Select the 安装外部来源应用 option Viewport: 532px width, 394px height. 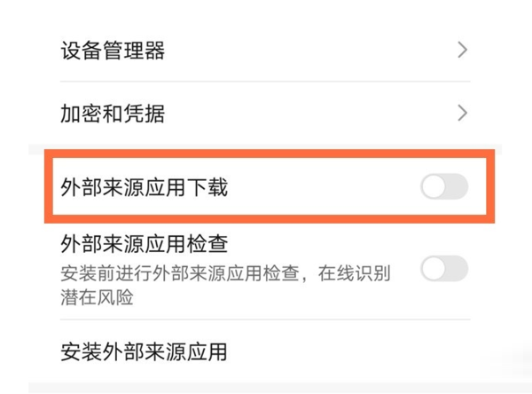tap(143, 351)
